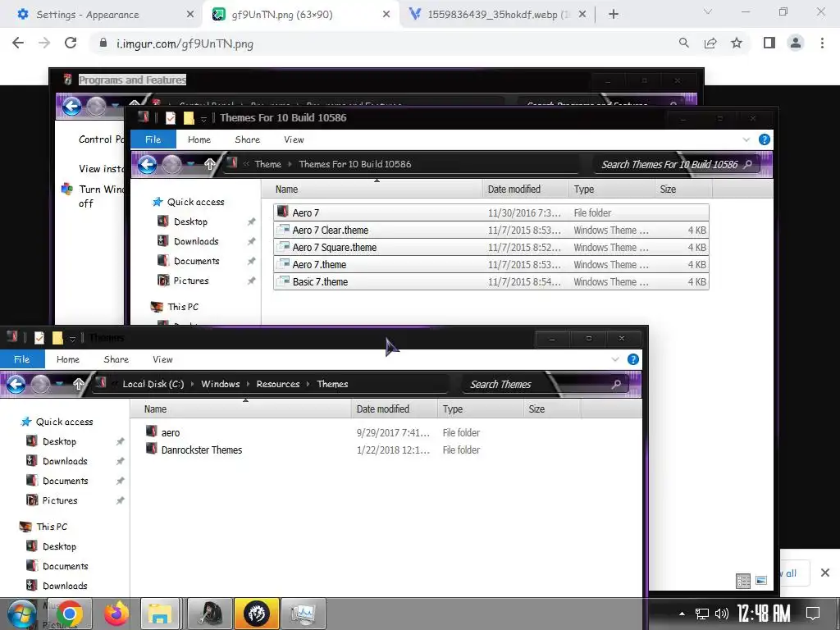Open Windows Start orb
Viewport: 840px width, 630px height.
click(x=22, y=614)
